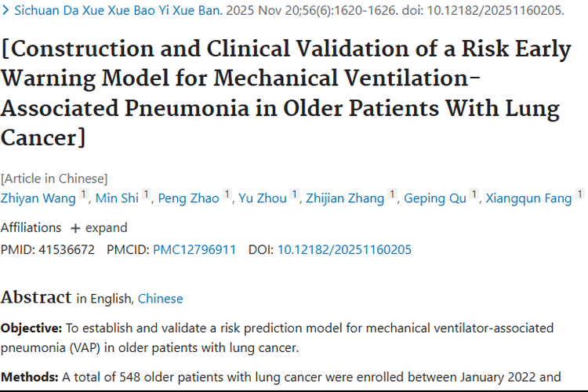Click the affiliation number after Yu Zhou
The height and width of the screenshot is (392, 588).
tap(295, 194)
